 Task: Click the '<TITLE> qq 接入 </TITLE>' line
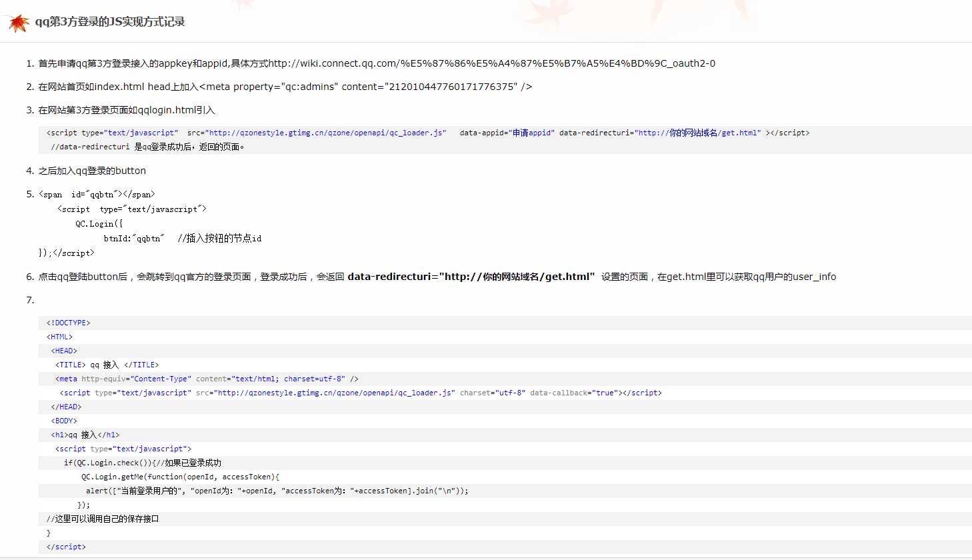coord(107,365)
